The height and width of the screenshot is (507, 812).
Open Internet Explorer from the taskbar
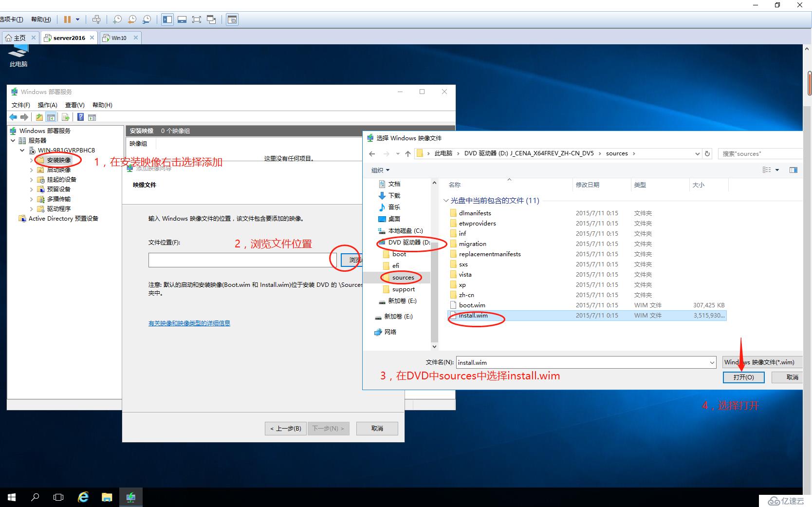click(x=83, y=497)
